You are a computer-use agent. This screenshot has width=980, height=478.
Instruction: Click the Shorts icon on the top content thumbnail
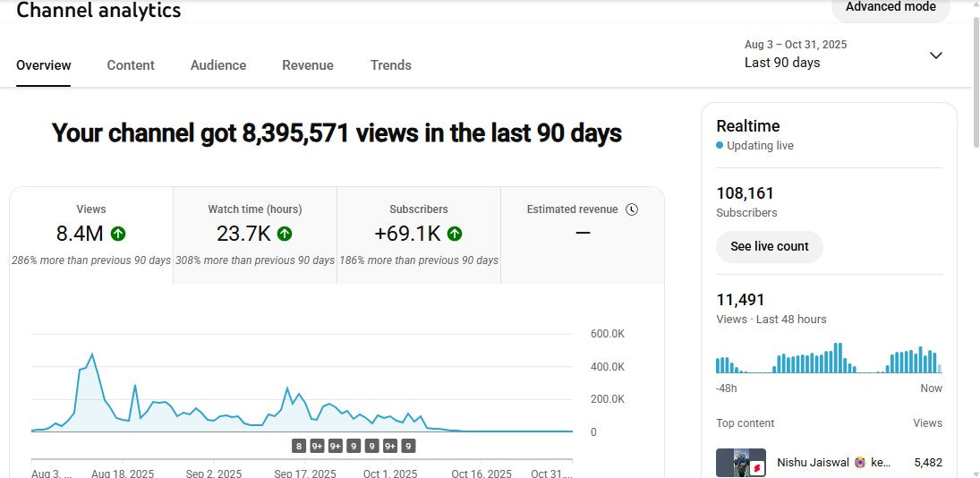pos(756,468)
